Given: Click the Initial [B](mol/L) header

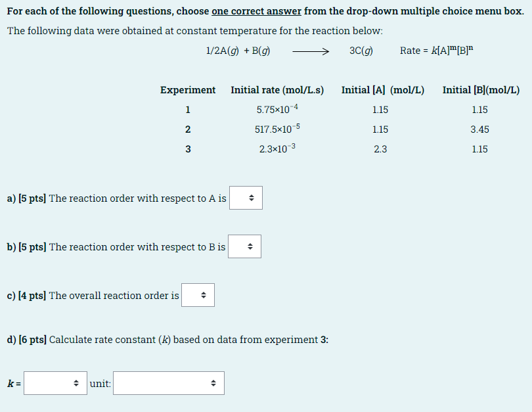Looking at the screenshot, I should (481, 90).
